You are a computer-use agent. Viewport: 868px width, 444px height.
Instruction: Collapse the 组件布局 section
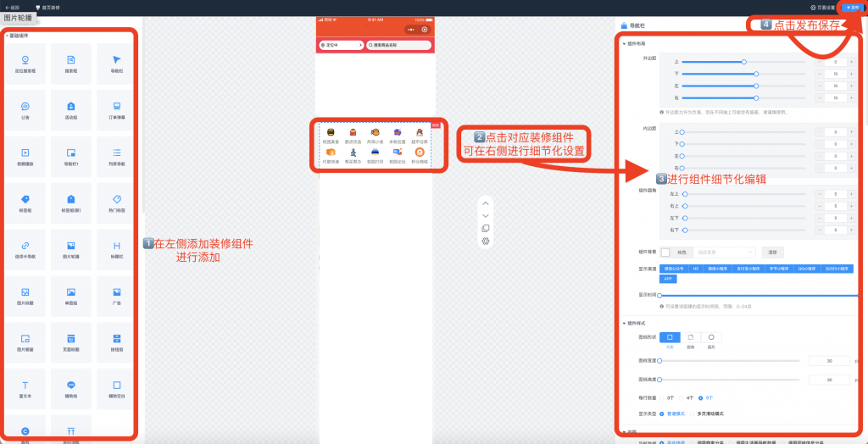pos(625,43)
